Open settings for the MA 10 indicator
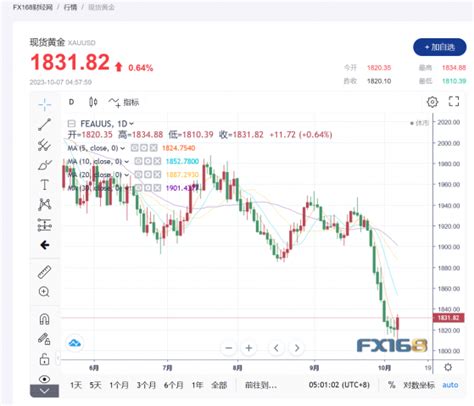The width and height of the screenshot is (474, 406). 148,161
